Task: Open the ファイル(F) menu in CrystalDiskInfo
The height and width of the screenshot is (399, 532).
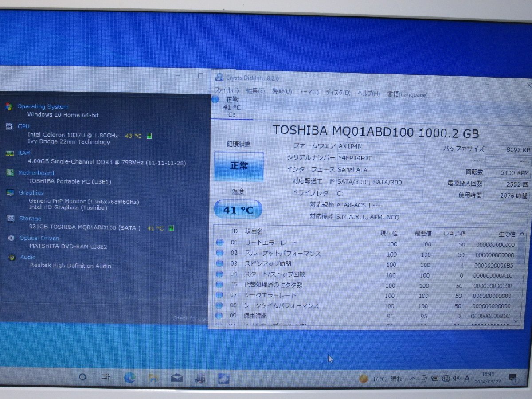Action: point(227,90)
